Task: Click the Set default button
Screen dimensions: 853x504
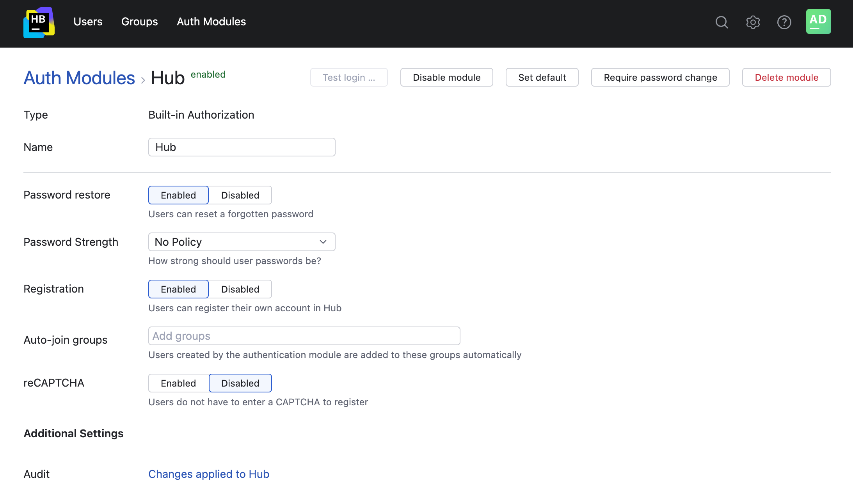Action: tap(542, 77)
